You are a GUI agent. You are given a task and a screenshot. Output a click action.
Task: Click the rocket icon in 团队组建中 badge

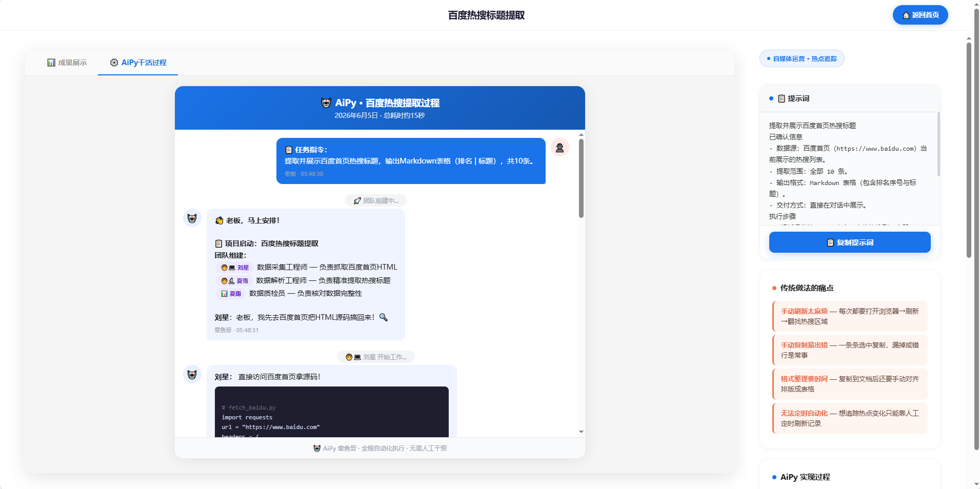(357, 201)
